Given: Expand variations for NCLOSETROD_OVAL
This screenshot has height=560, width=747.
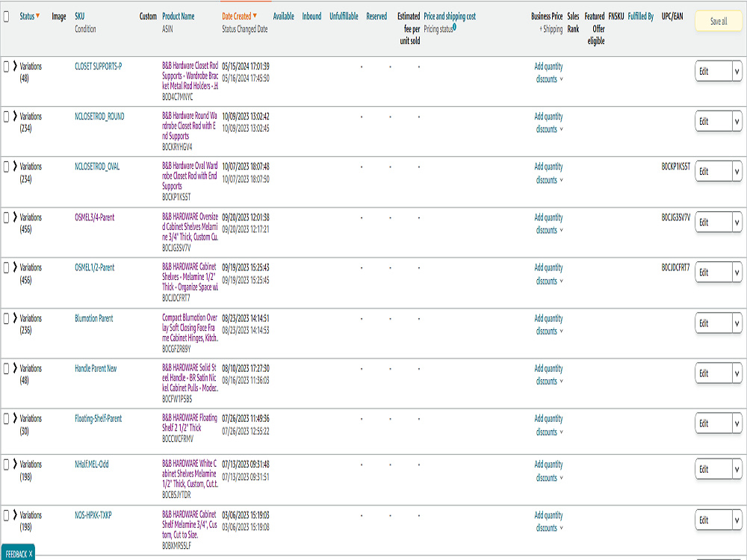Looking at the screenshot, I should (x=15, y=167).
